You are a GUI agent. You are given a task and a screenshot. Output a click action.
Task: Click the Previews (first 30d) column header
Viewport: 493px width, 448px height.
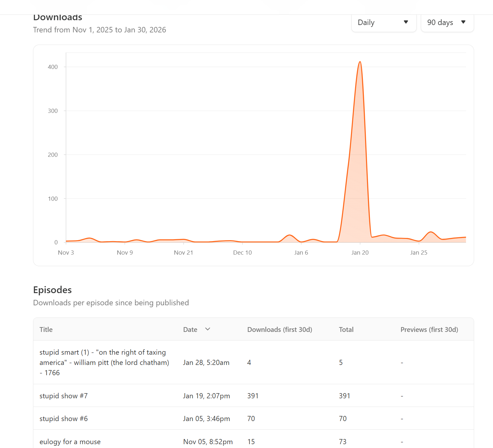[x=429, y=330]
